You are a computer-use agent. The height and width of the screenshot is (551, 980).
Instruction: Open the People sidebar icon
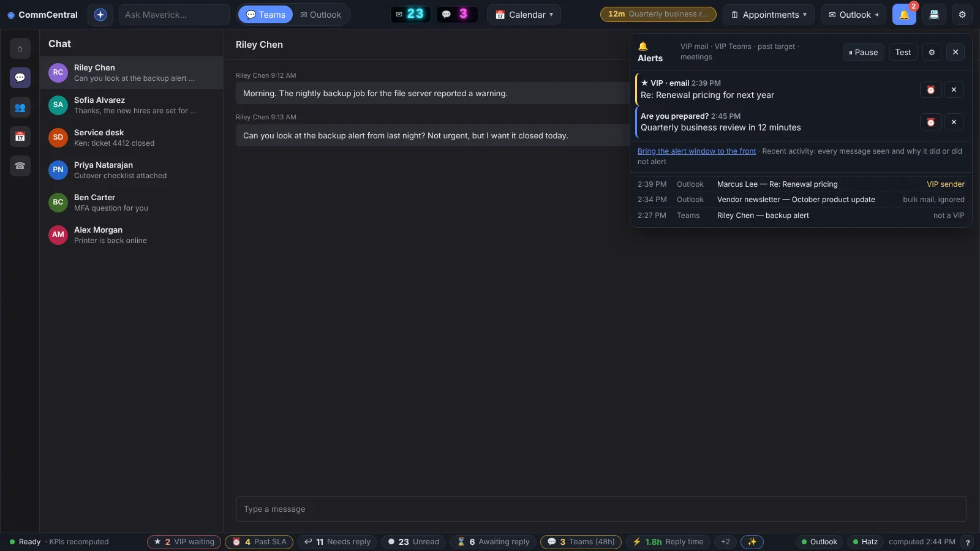click(x=20, y=107)
